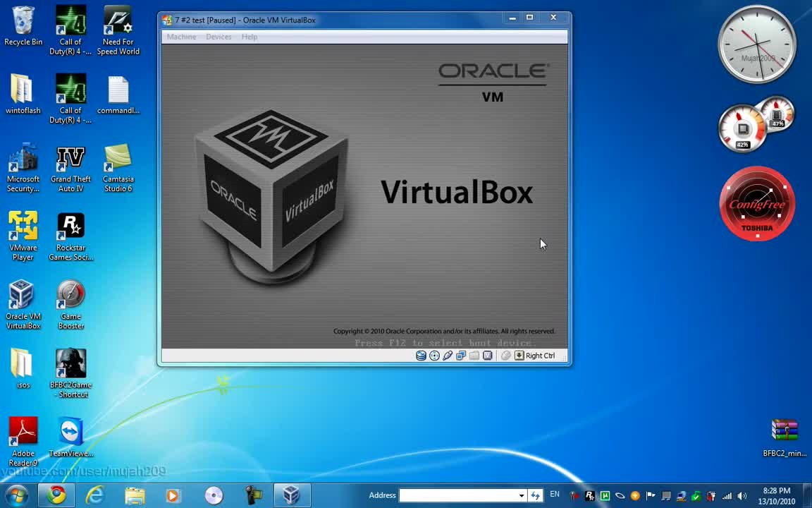This screenshot has height=508, width=812.
Task: Open the volume speaker icon in tray
Action: (x=742, y=496)
